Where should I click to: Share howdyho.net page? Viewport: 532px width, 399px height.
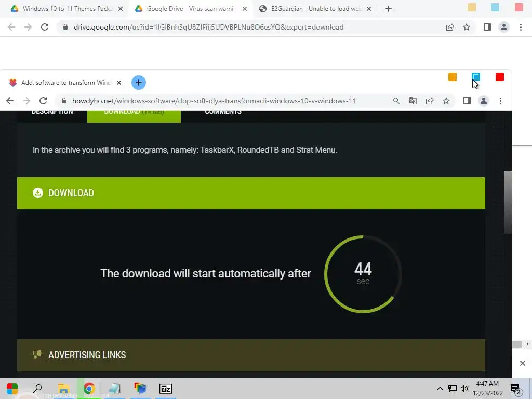click(x=430, y=101)
